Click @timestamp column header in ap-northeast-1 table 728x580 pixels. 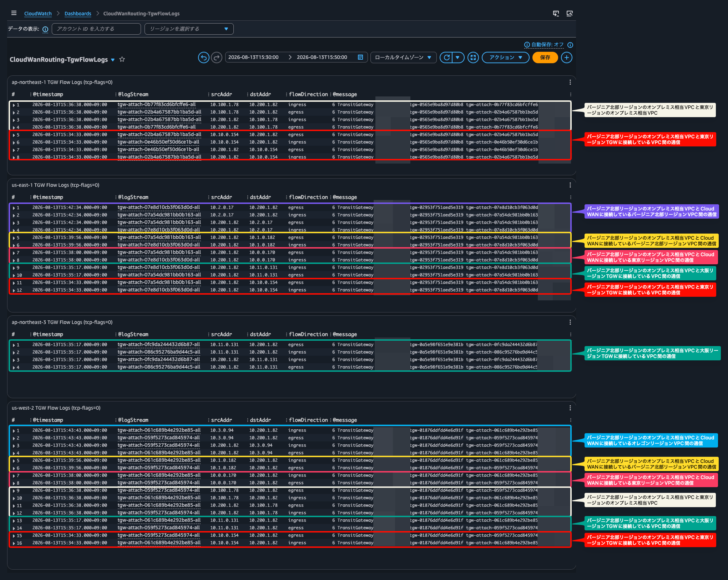coord(48,95)
